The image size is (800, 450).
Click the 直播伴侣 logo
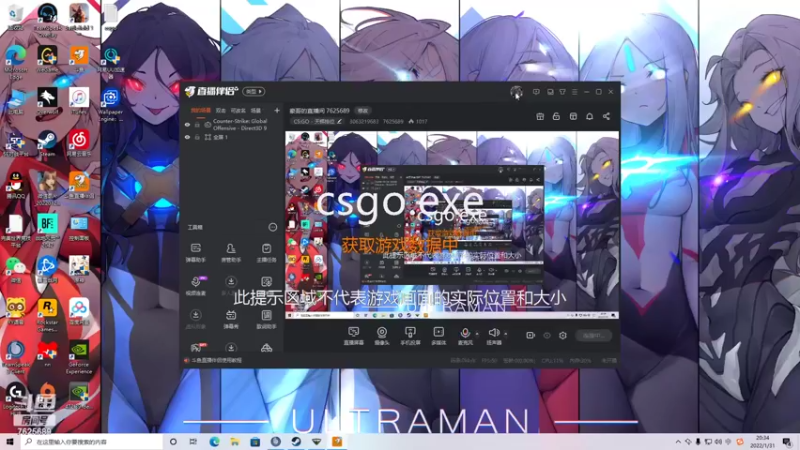pyautogui.click(x=211, y=92)
